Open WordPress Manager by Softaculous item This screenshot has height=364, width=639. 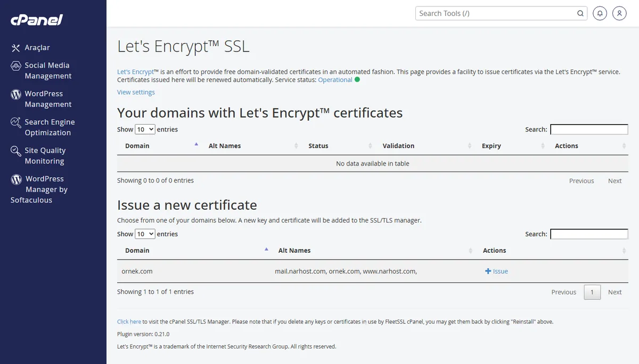[39, 189]
